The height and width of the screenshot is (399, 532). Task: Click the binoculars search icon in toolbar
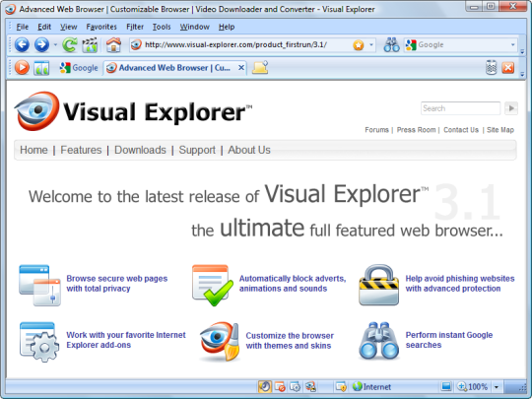[391, 44]
